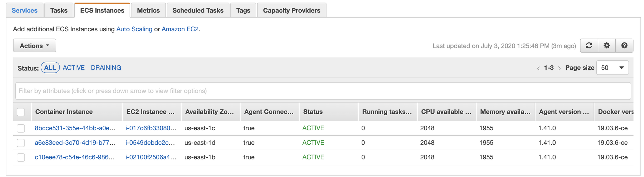
Task: Go to next page arrow
Action: [x=559, y=68]
